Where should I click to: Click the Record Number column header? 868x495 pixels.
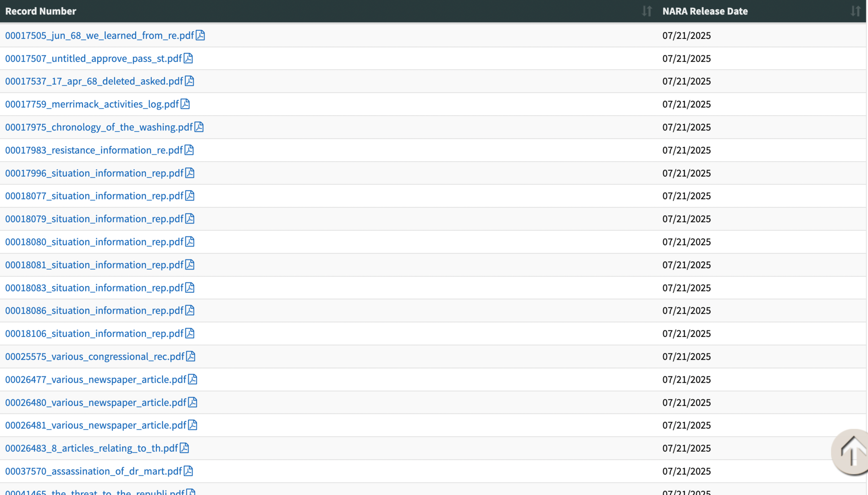tap(41, 11)
